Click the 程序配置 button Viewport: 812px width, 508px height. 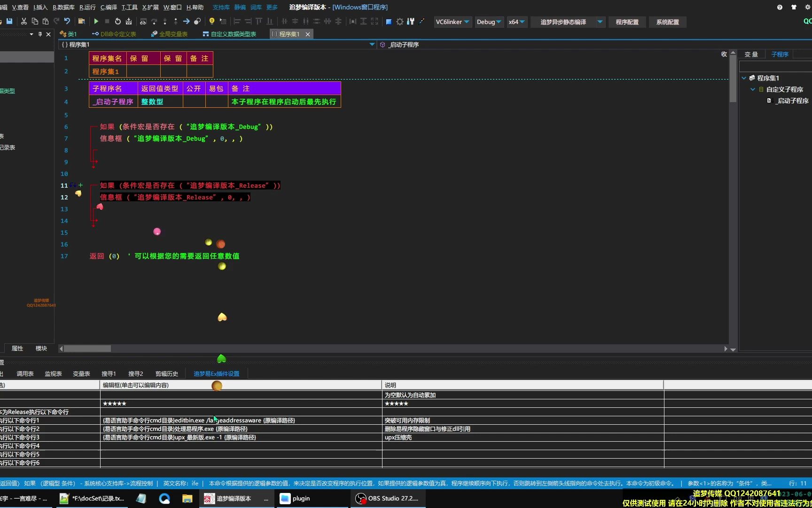pos(627,22)
